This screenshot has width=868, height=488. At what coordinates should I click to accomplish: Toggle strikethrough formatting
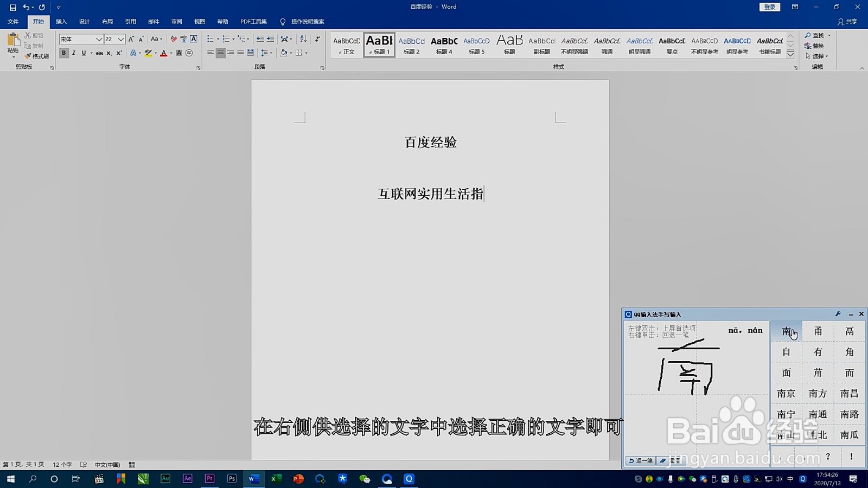coord(99,53)
